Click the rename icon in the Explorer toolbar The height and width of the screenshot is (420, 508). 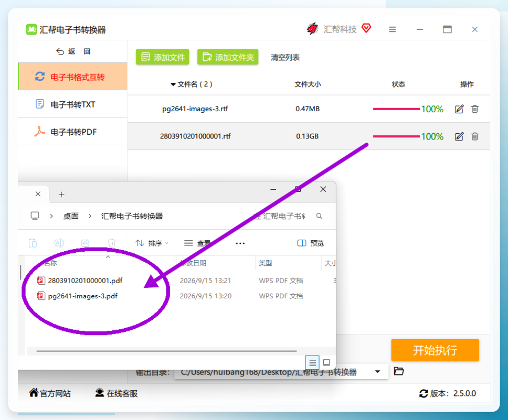click(59, 243)
